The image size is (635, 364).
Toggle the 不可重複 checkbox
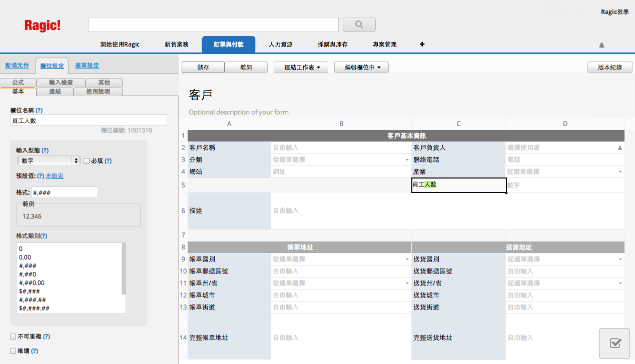coord(13,337)
